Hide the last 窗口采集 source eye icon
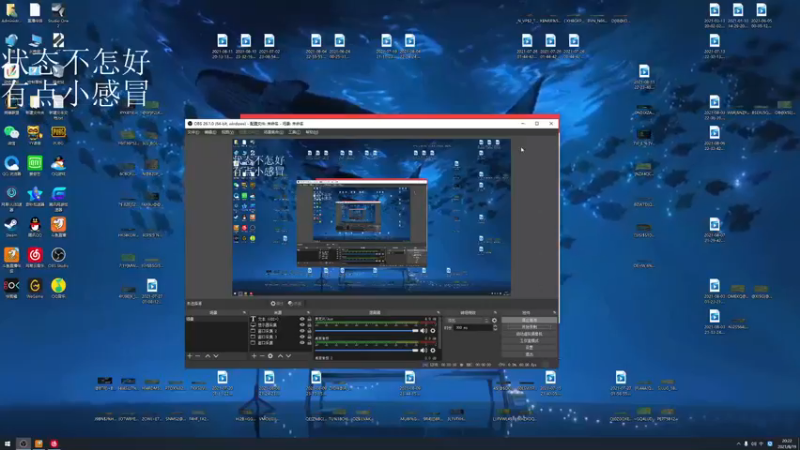Image resolution: width=800 pixels, height=450 pixels. coord(302,343)
